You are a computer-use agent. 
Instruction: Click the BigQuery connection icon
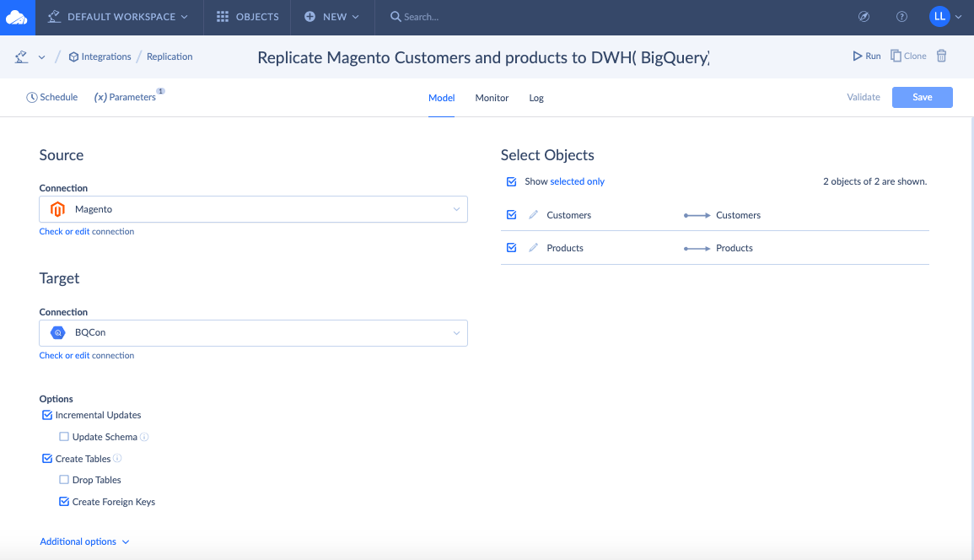pyautogui.click(x=58, y=332)
